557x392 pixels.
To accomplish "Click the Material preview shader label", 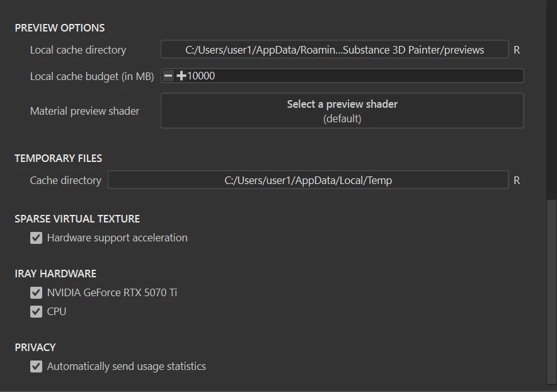I will (84, 111).
